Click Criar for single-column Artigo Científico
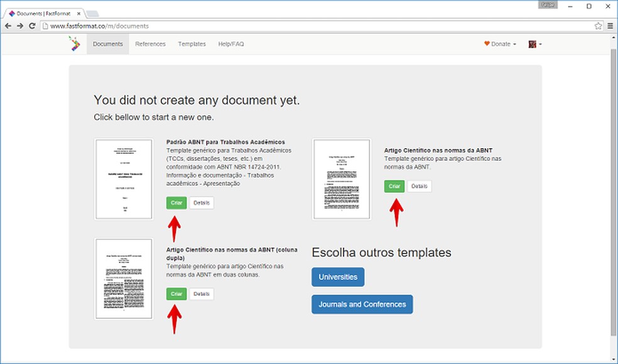The height and width of the screenshot is (364, 618). [394, 186]
